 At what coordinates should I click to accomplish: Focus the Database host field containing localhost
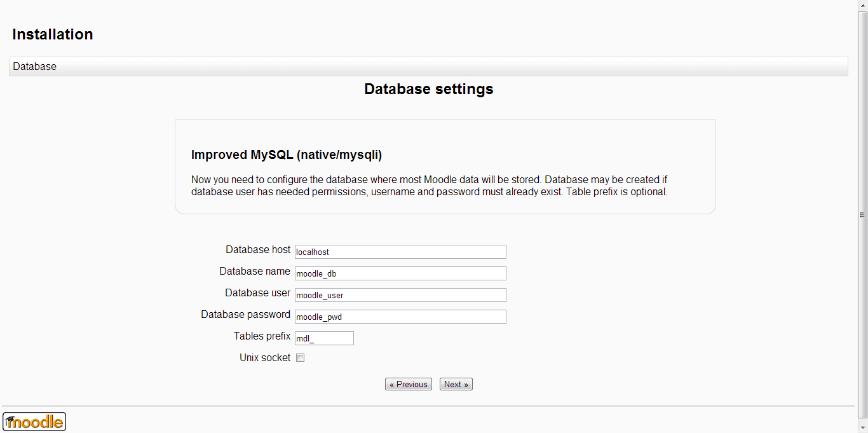click(x=400, y=252)
